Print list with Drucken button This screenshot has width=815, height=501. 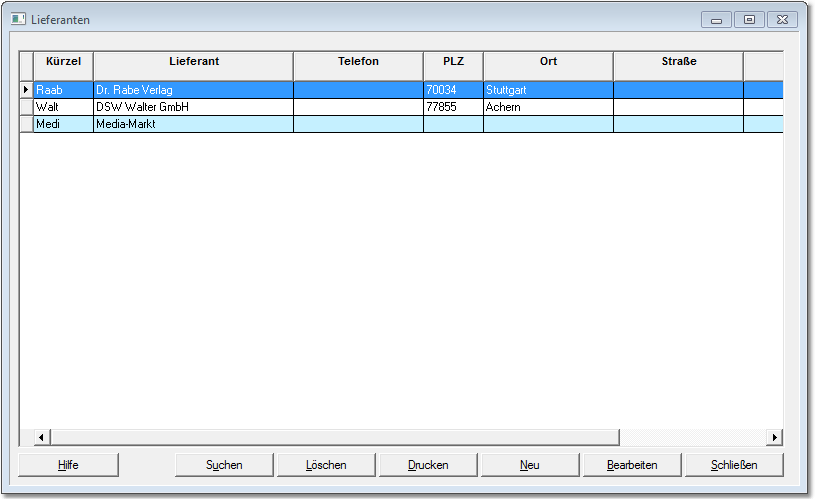pyautogui.click(x=428, y=465)
